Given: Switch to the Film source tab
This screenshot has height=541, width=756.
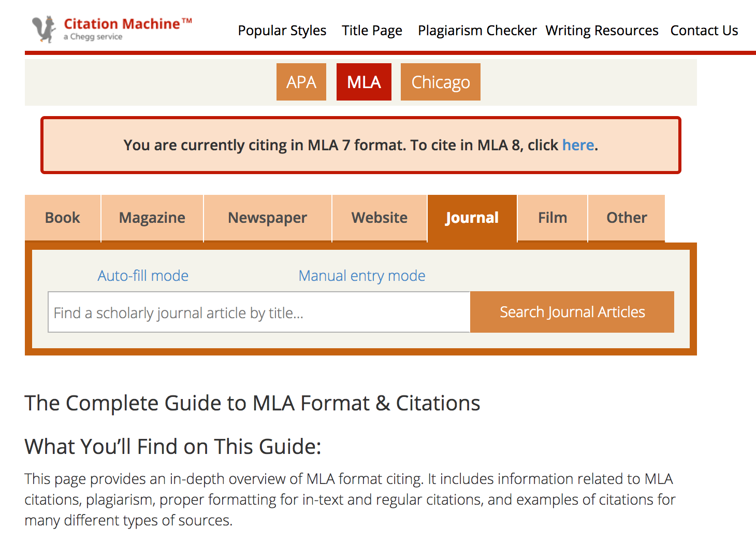Looking at the screenshot, I should [x=553, y=218].
